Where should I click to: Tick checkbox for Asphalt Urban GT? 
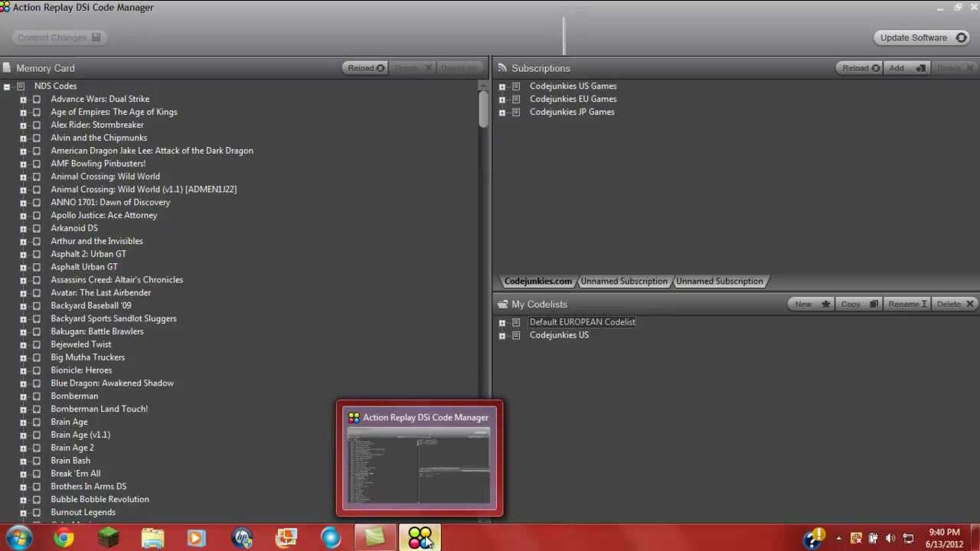[x=36, y=267]
